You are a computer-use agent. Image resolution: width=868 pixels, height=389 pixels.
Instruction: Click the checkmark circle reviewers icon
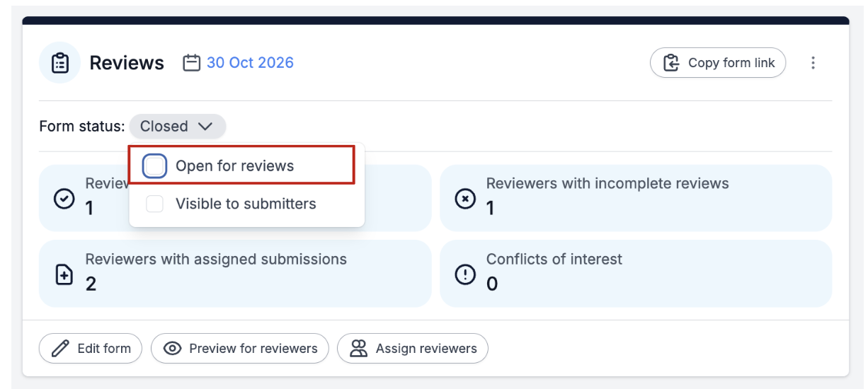pos(64,199)
